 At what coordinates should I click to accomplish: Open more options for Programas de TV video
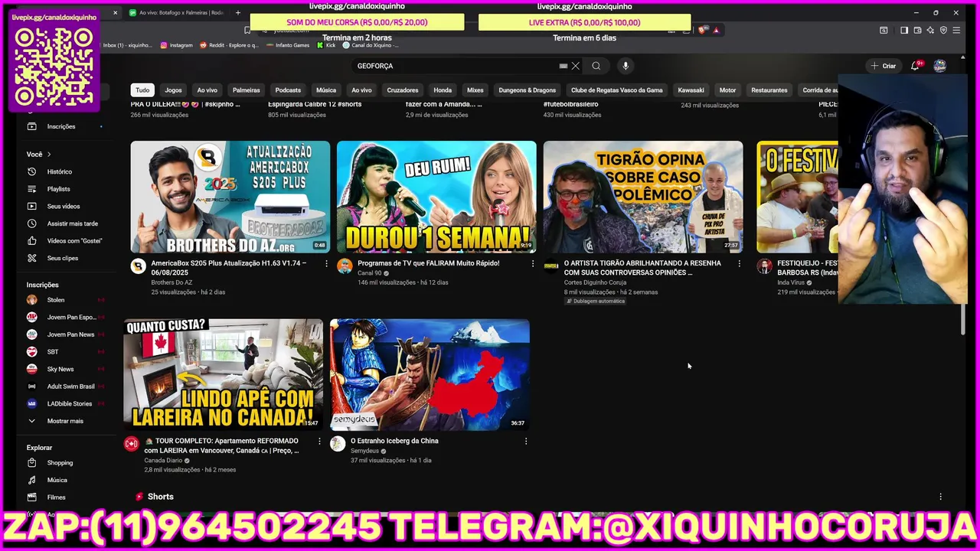(533, 263)
